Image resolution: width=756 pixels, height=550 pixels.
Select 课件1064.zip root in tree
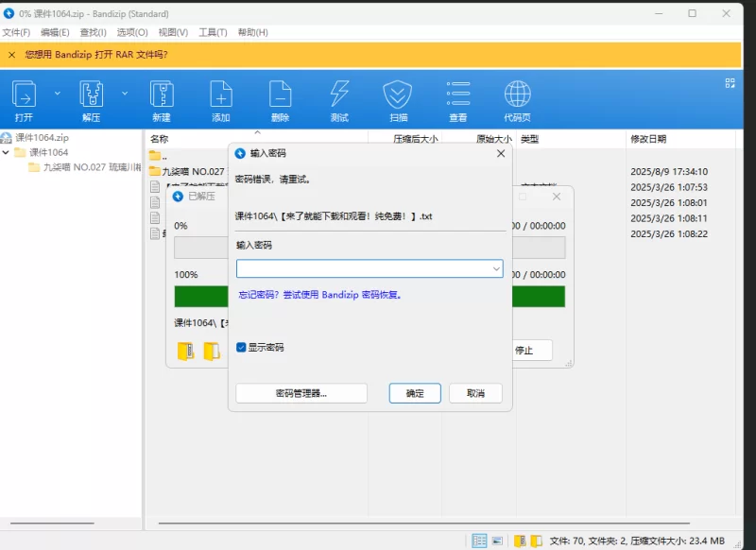[42, 137]
